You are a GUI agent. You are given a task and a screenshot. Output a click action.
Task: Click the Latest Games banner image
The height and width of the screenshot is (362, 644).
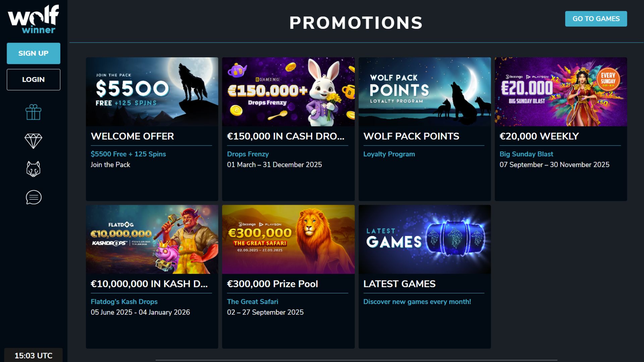(x=424, y=239)
